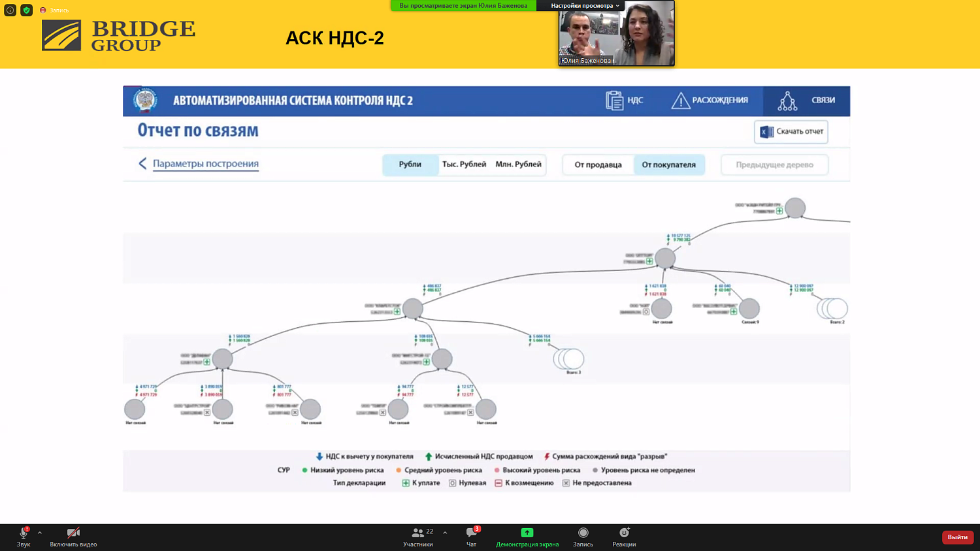Click legend text НДС к вычету у покупателя
The image size is (980, 551).
click(369, 456)
